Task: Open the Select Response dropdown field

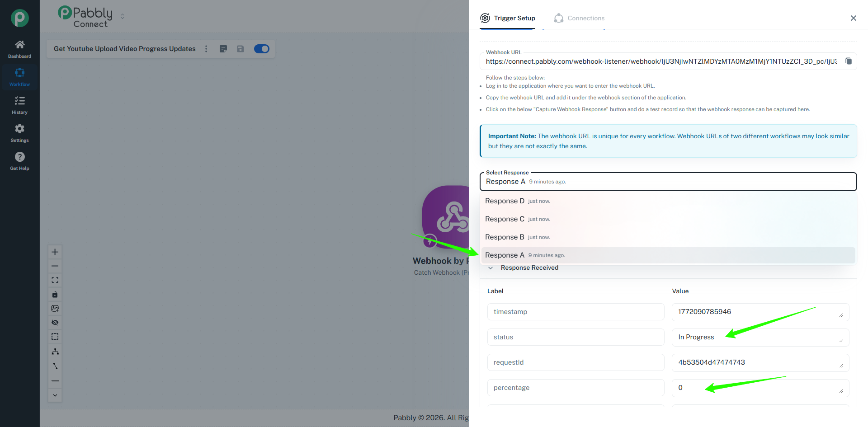Action: point(668,182)
